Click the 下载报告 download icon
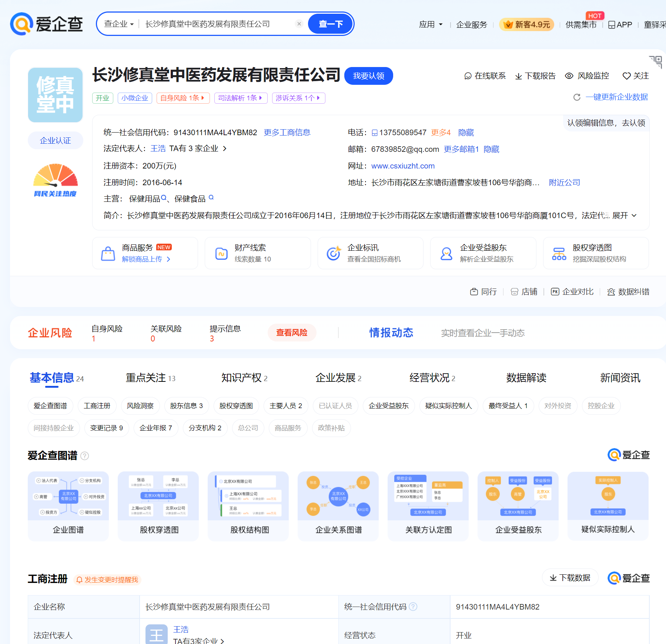This screenshot has width=666, height=644. 518,76
